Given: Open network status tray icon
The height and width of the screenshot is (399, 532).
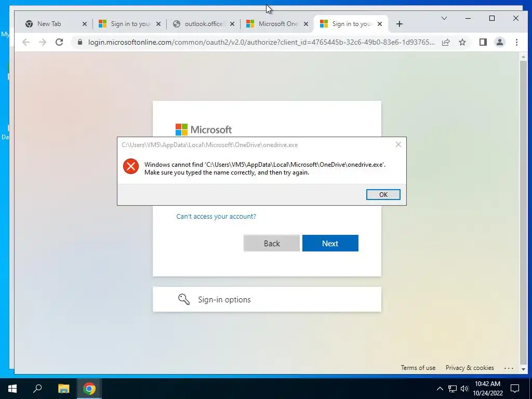Looking at the screenshot, I should pos(453,389).
